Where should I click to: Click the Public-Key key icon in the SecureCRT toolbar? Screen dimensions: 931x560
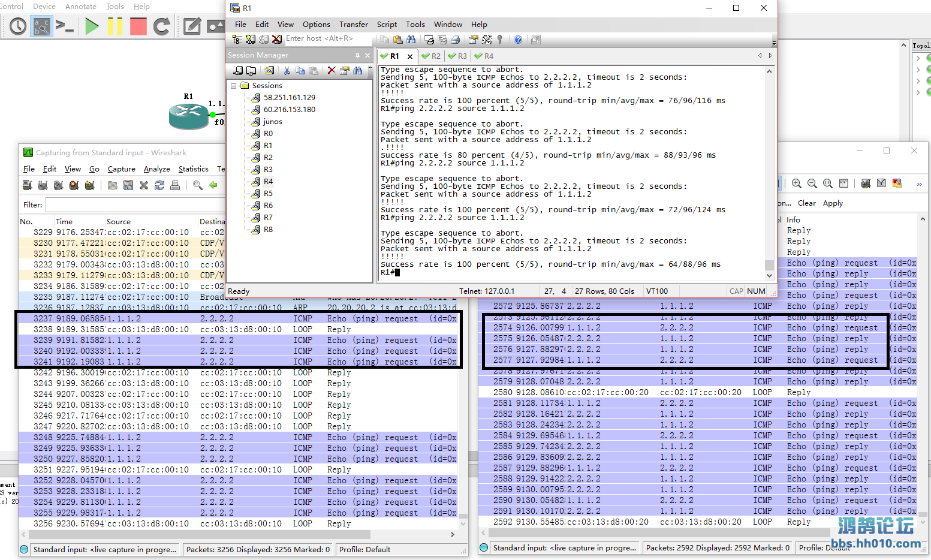click(499, 40)
